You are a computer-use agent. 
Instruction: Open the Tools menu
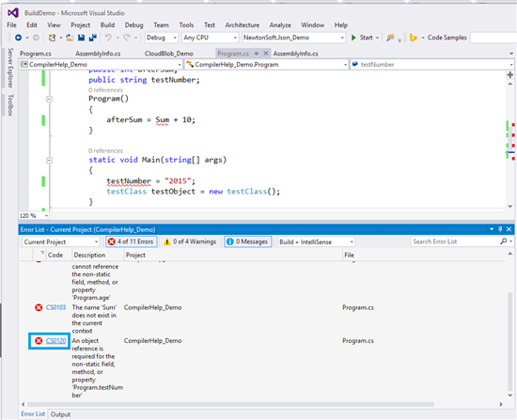click(x=186, y=25)
